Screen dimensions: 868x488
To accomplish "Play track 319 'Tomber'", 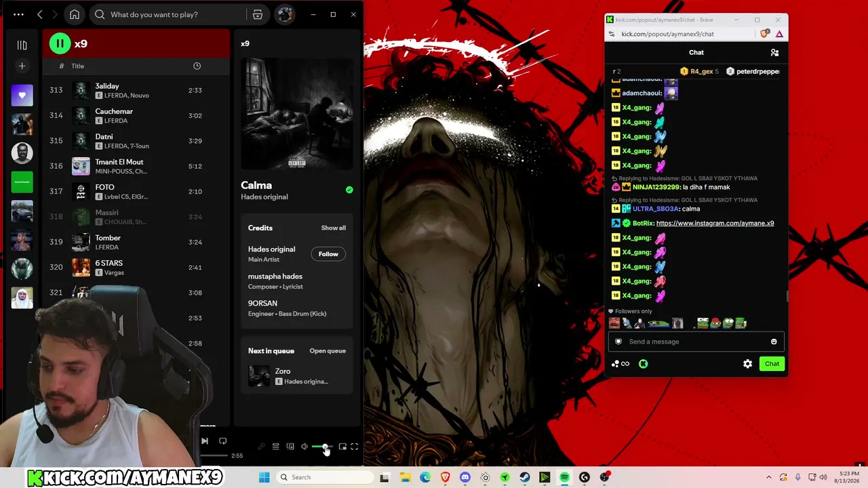I will point(136,242).
